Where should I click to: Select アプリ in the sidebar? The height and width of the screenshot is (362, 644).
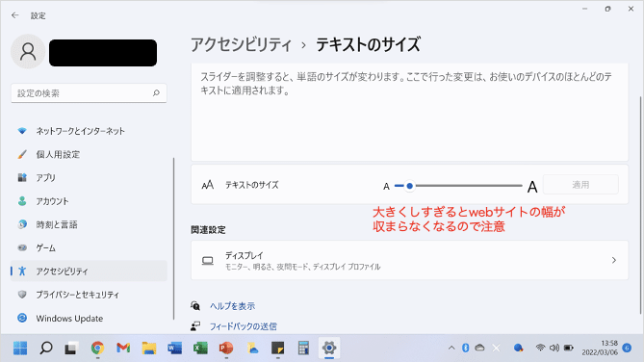89,178
